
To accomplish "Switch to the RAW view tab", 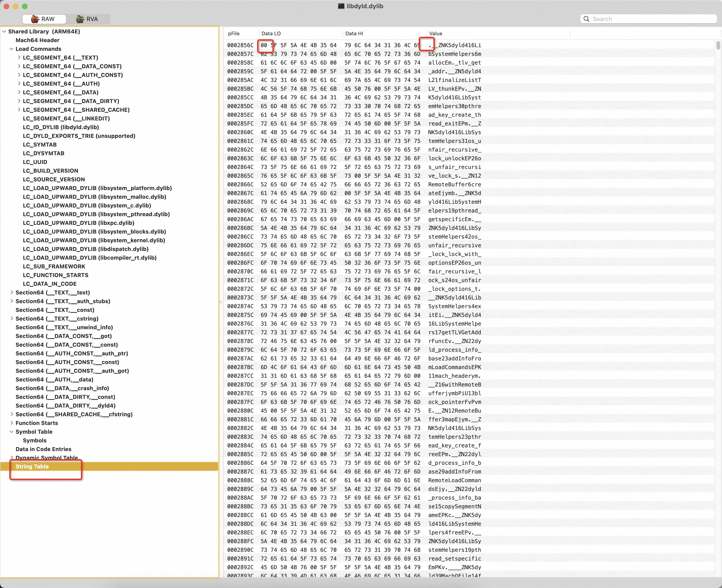I will pyautogui.click(x=44, y=19).
